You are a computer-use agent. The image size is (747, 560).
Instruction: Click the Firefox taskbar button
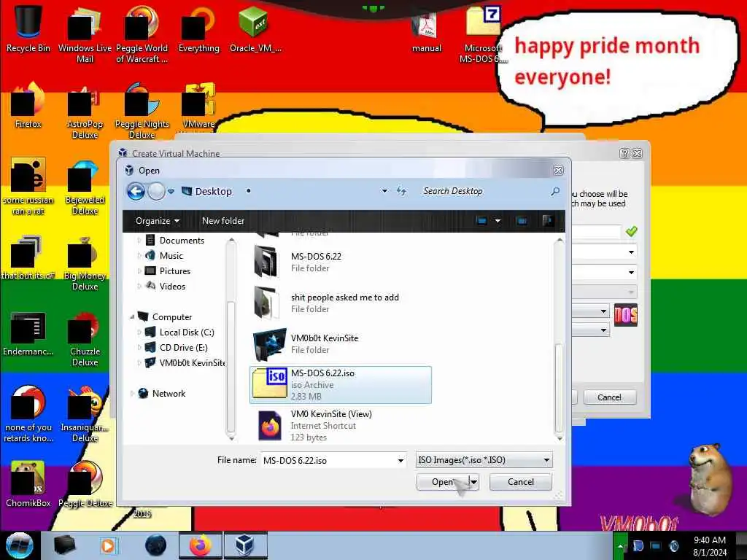click(x=200, y=545)
